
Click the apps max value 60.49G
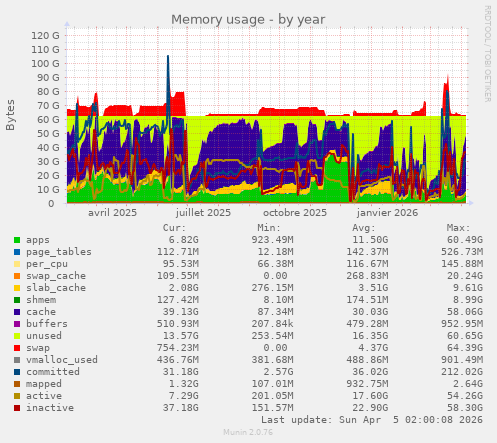coord(465,240)
